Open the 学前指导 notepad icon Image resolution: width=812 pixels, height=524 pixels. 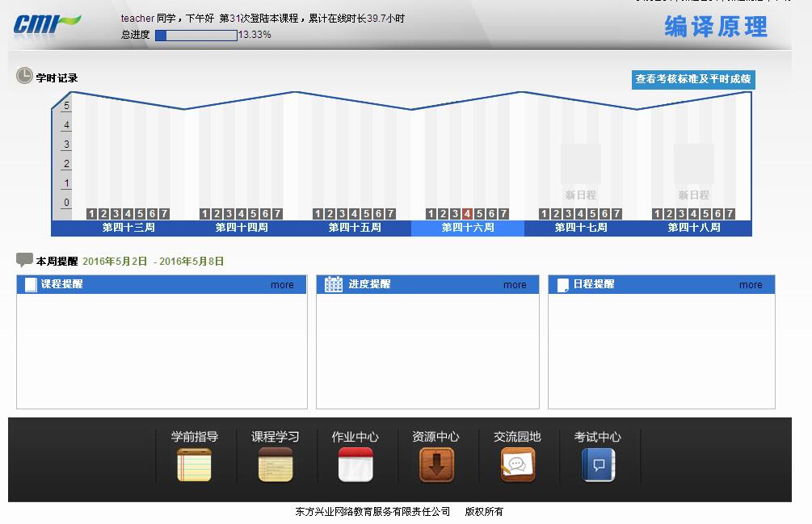click(194, 465)
